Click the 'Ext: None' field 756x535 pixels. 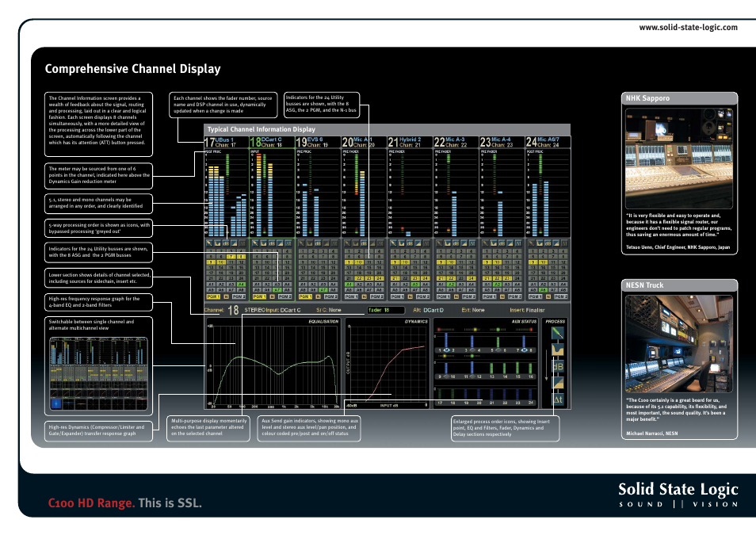473,310
